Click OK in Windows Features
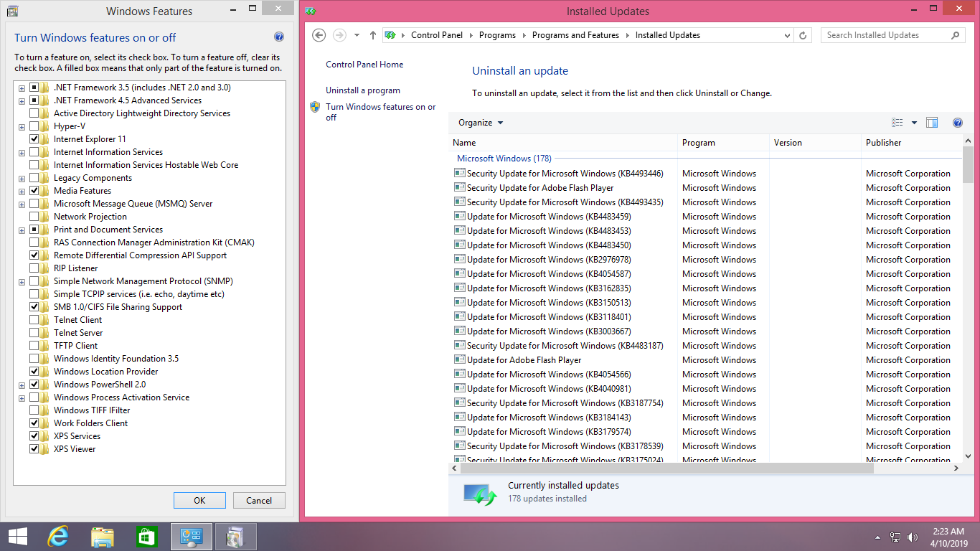This screenshot has height=551, width=980. (199, 501)
